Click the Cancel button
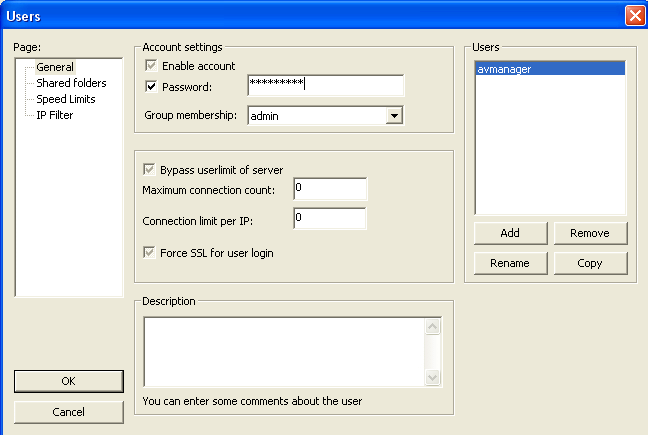Image resolution: width=648 pixels, height=435 pixels. point(69,412)
